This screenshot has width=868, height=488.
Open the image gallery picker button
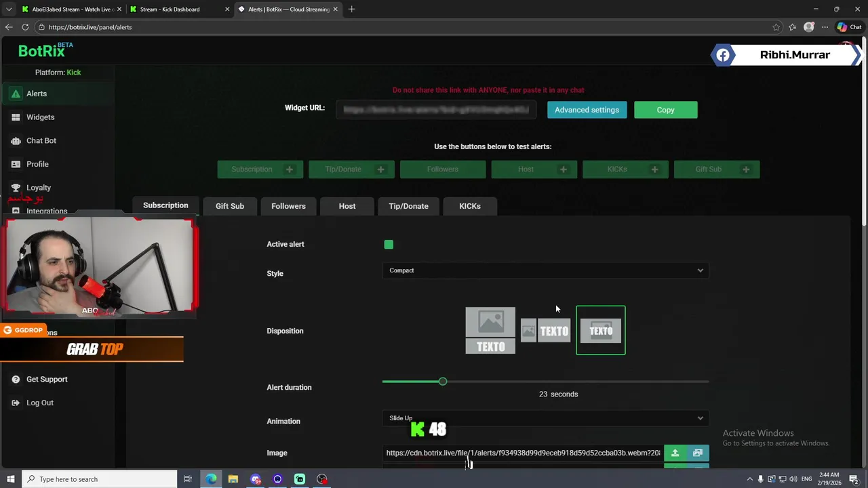coord(698,453)
